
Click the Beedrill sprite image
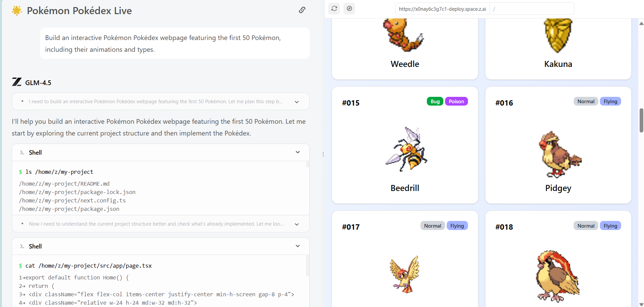406,149
